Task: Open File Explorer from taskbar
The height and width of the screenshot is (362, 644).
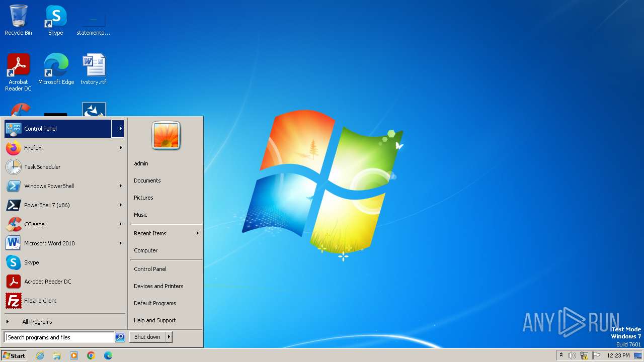Action: pyautogui.click(x=57, y=355)
